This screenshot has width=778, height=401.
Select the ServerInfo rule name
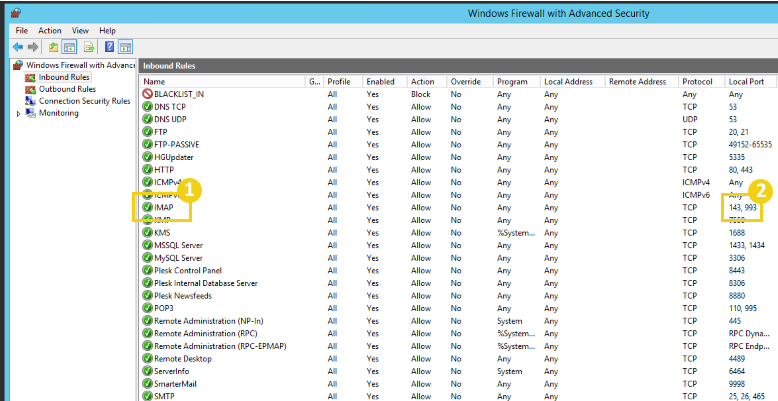pos(172,371)
